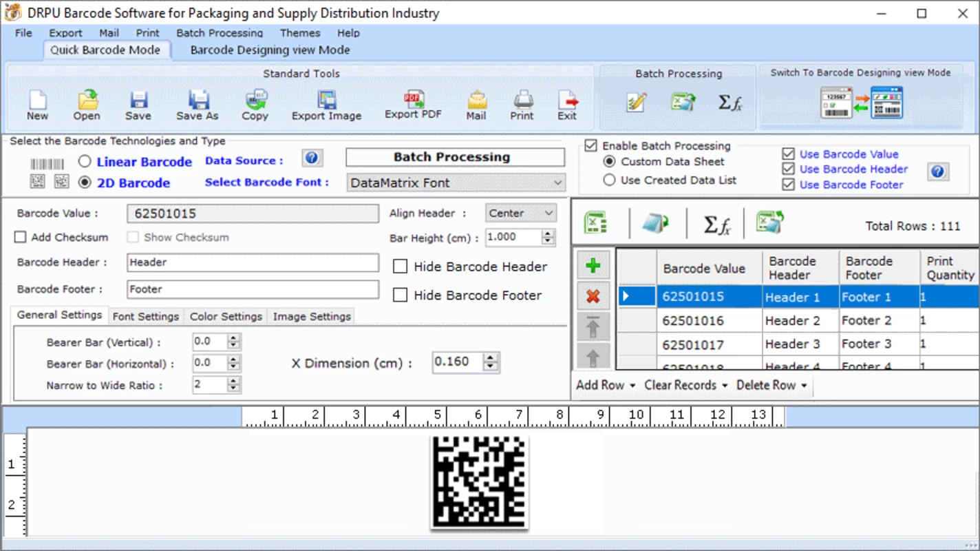Viewport: 980px width, 551px height.
Task: Click the Barcode Footer text field
Action: coord(253,289)
